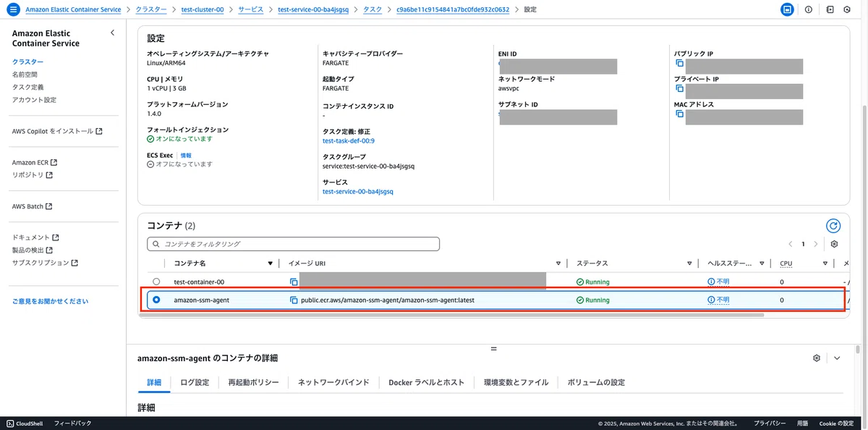Copy the test-container-00 image URI
Viewport: 868px width, 430px height.
294,282
